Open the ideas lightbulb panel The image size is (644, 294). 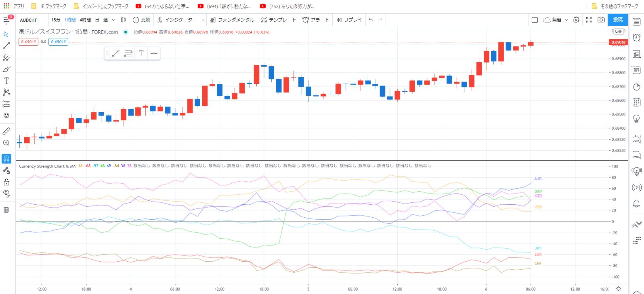637,119
